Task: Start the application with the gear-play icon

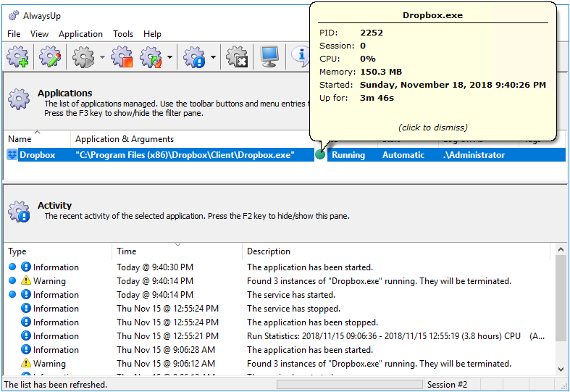Action: (83, 57)
